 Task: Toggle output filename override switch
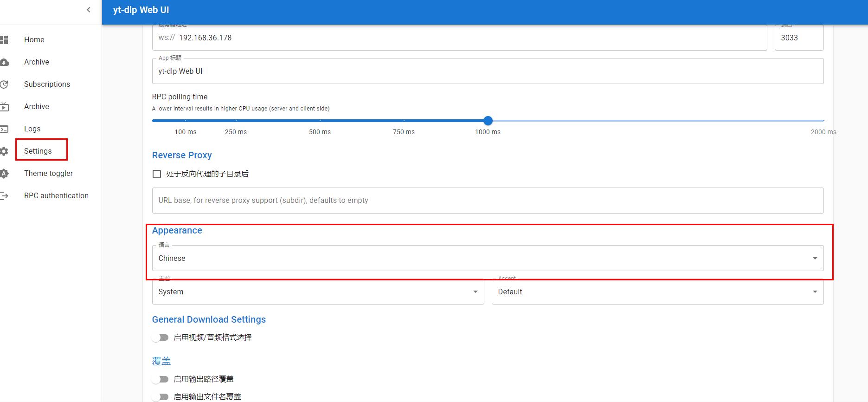tap(161, 397)
